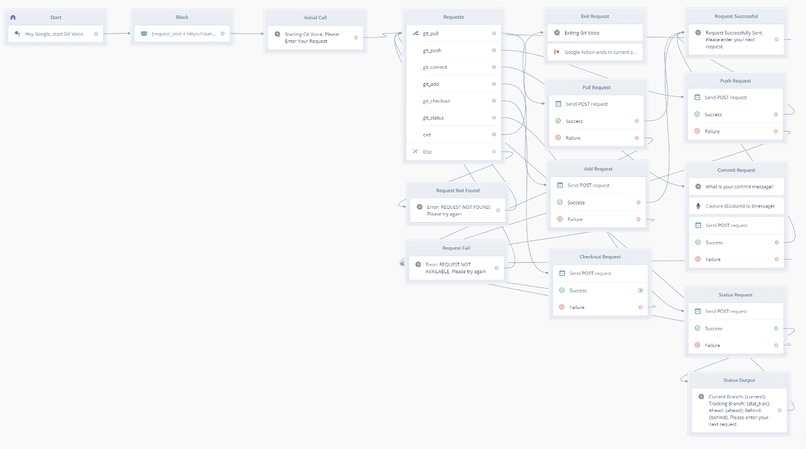The width and height of the screenshot is (806, 449).
Task: Click the API icon in the Commit Request block
Action: click(698, 225)
